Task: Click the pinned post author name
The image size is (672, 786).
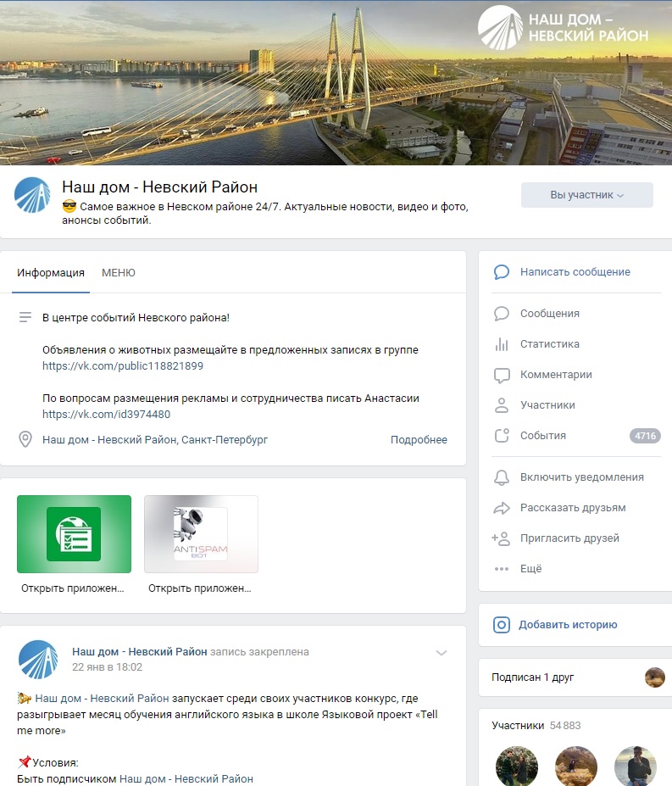Action: point(139,652)
